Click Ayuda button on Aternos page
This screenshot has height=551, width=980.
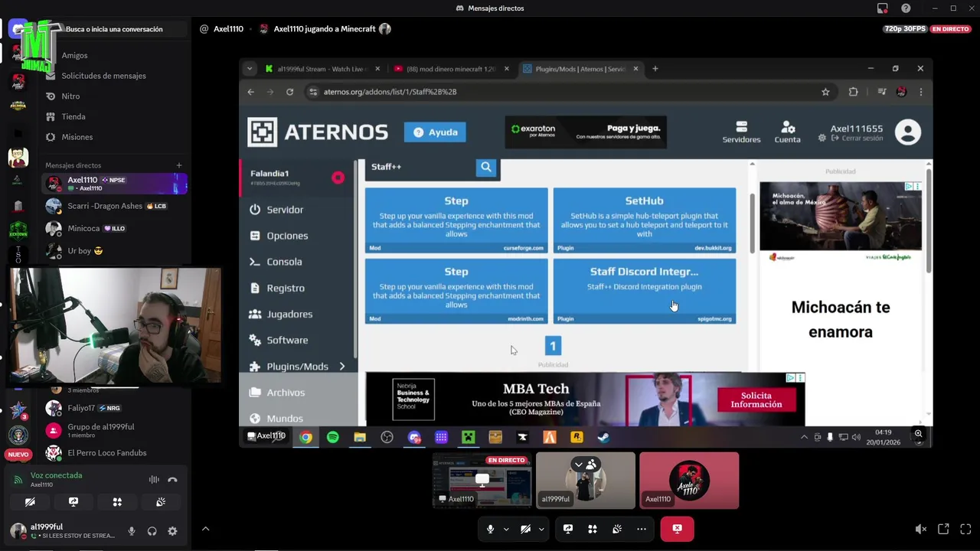click(x=436, y=132)
